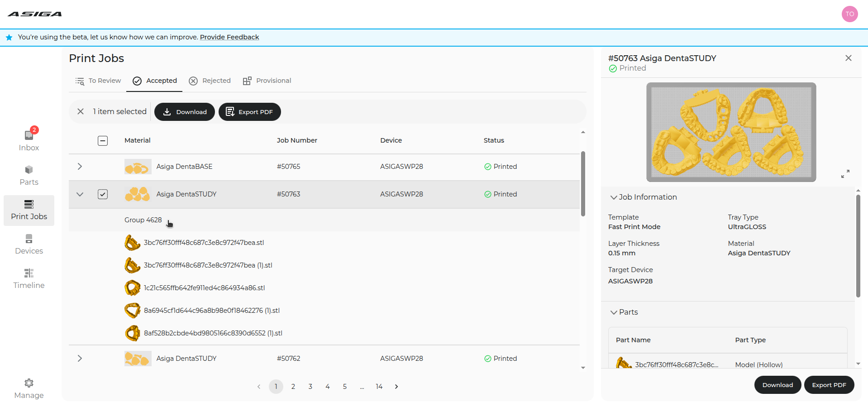868x407 pixels.
Task: Click the Material column header
Action: coord(138,140)
